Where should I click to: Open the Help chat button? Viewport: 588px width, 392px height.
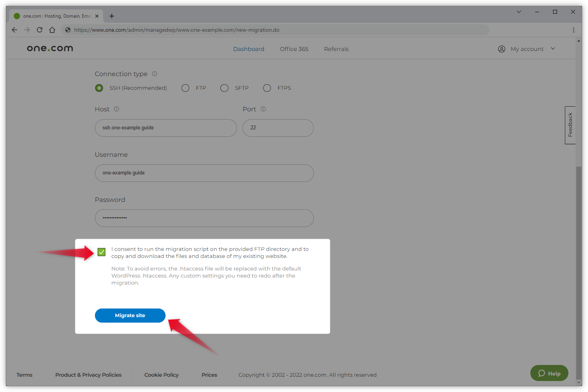pos(549,373)
